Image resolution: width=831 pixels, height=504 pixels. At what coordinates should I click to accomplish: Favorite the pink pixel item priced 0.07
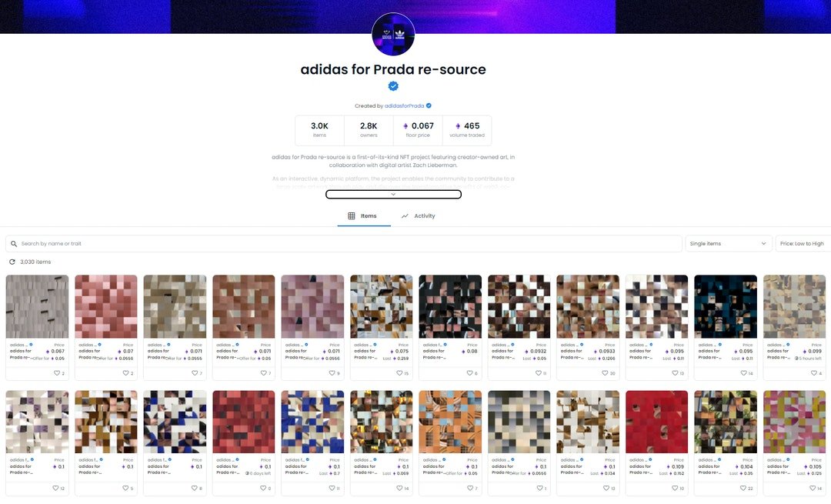coord(125,373)
